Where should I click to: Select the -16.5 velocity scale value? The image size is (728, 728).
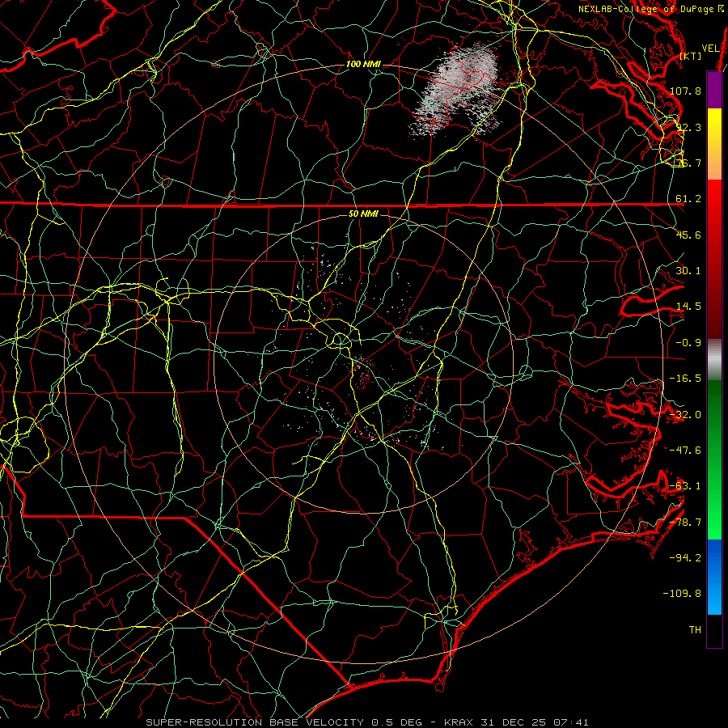(x=685, y=379)
